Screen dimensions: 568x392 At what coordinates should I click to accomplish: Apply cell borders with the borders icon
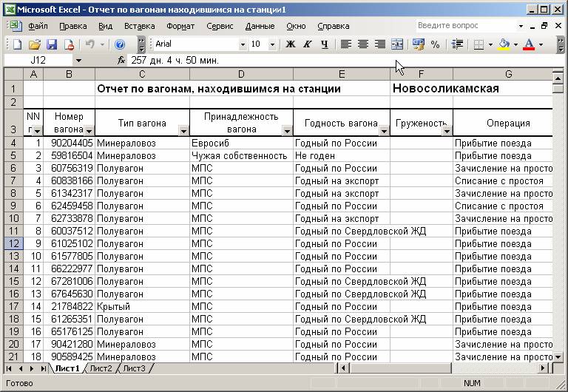click(479, 44)
